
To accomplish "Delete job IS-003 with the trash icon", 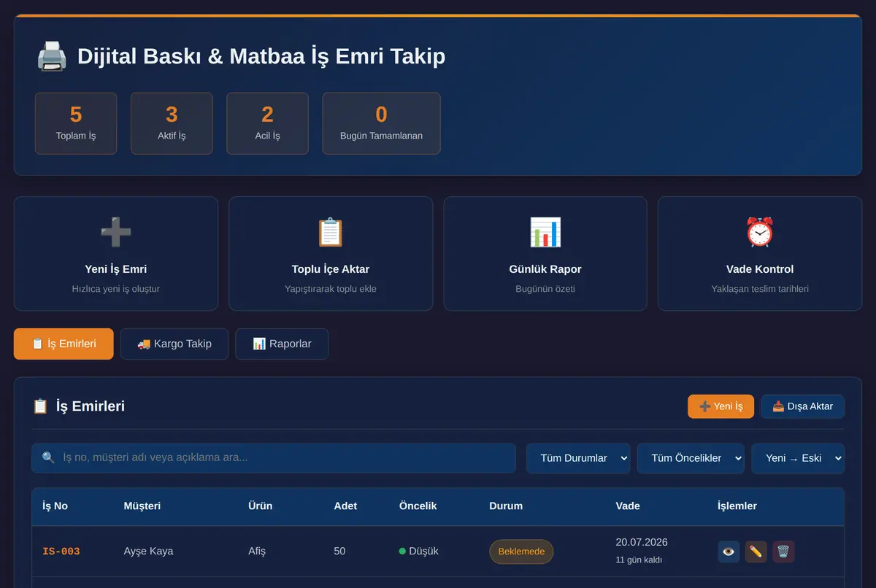I will click(783, 552).
